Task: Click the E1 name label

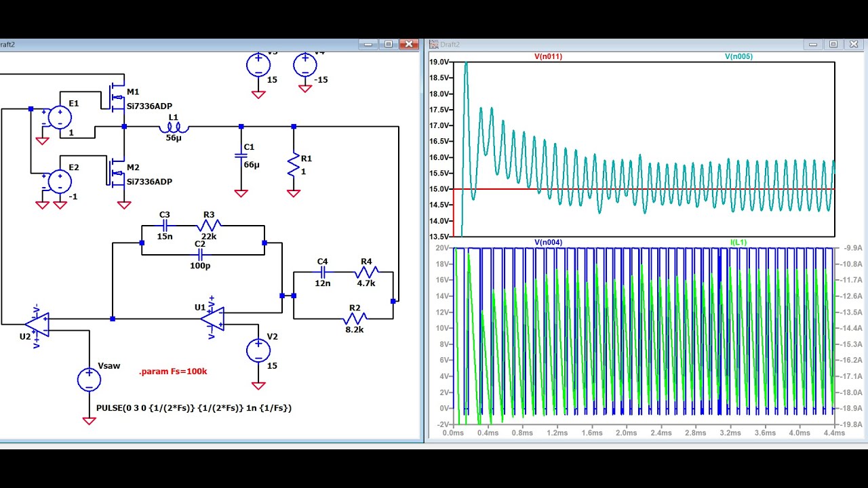Action: pos(73,104)
